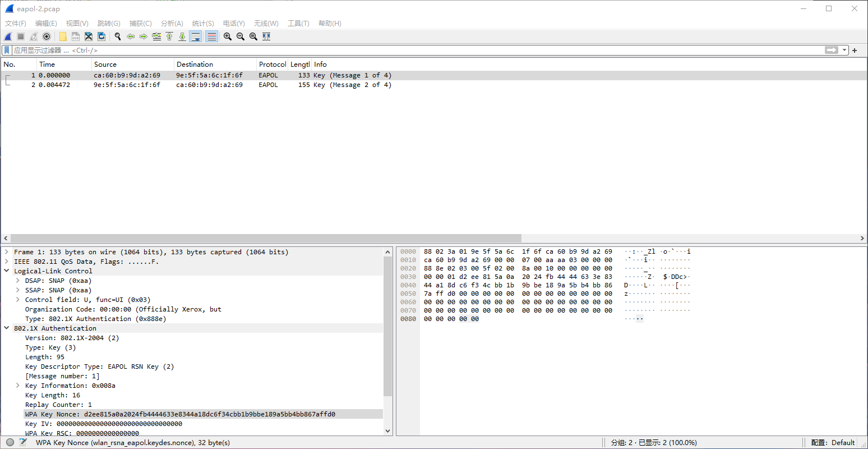This screenshot has width=868, height=449.
Task: Expand Key Information: 0x008a node
Action: coord(18,386)
